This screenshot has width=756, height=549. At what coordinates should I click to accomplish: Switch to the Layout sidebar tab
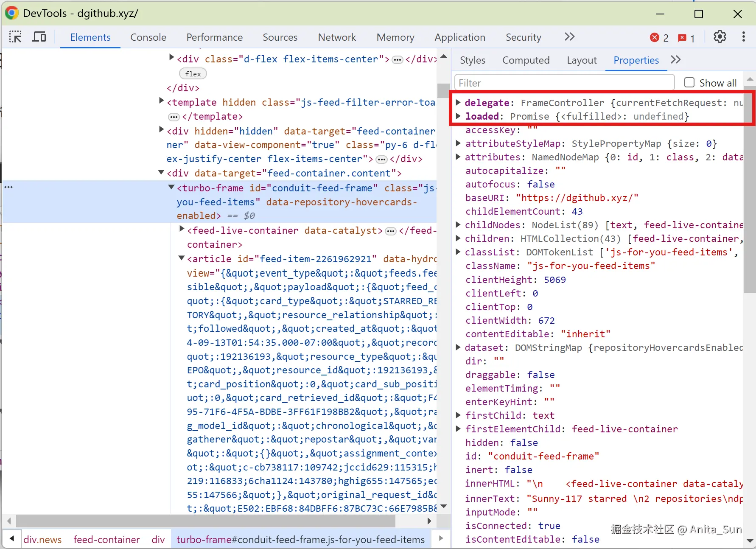pos(582,60)
